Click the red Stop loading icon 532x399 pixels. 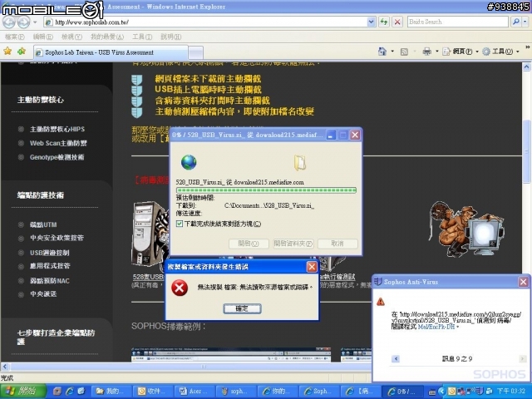(x=397, y=22)
